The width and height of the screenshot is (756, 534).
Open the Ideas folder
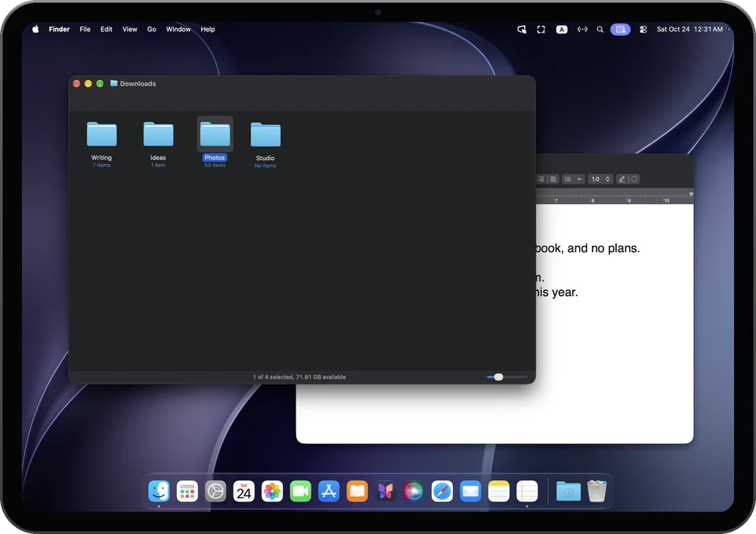(x=158, y=134)
